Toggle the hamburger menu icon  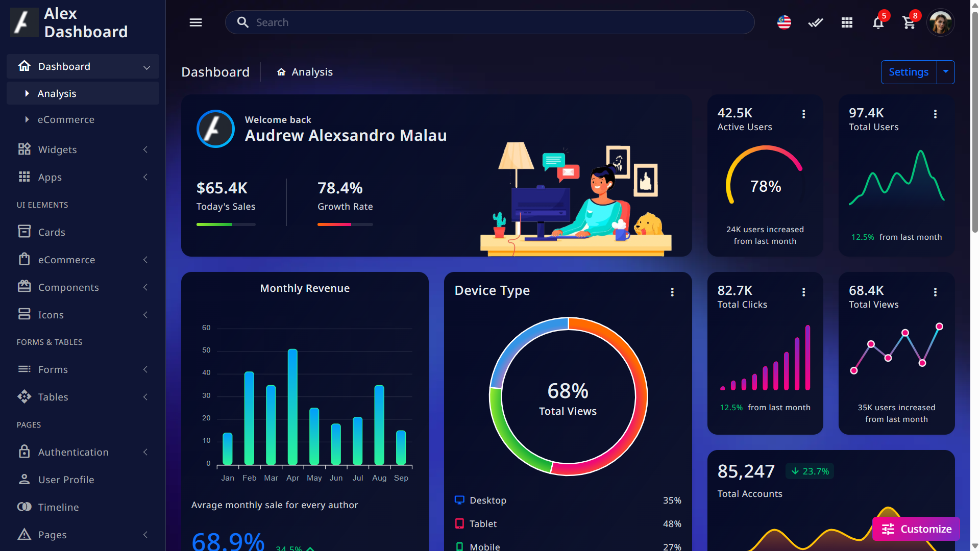[x=195, y=22]
